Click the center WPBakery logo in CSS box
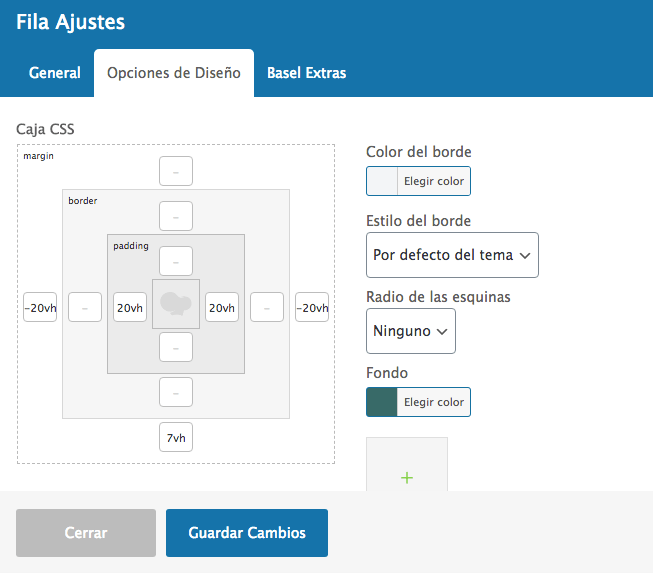Screen dimensions: 653x573 pos(176,304)
